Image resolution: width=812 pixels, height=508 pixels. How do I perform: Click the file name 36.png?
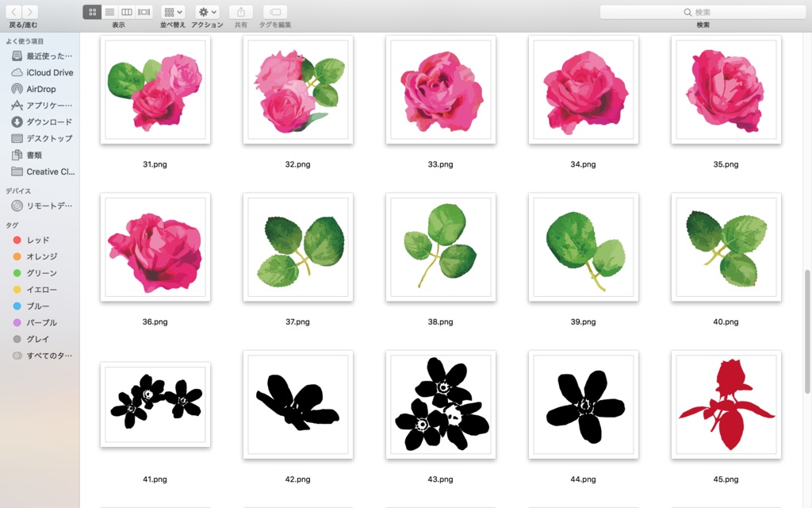pos(155,322)
